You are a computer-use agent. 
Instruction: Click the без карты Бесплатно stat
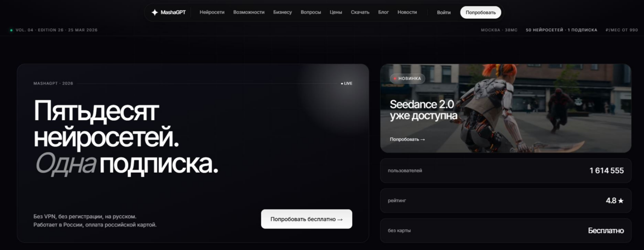tap(505, 230)
